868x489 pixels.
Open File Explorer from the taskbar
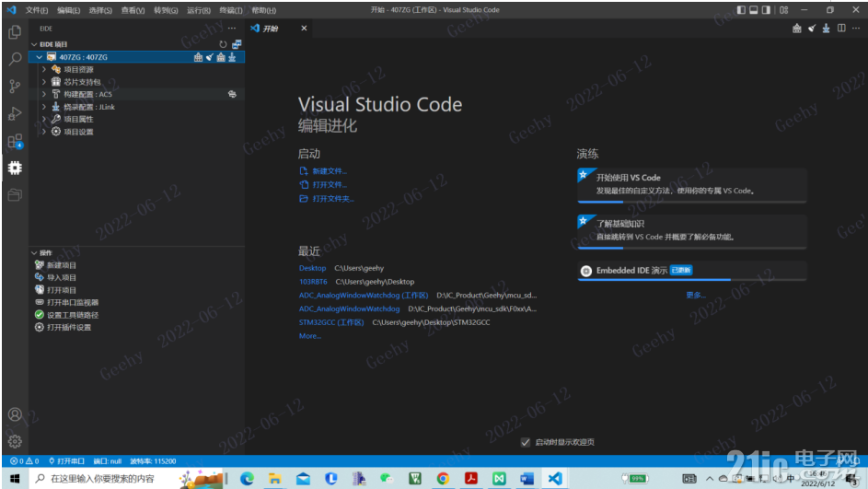(x=274, y=479)
